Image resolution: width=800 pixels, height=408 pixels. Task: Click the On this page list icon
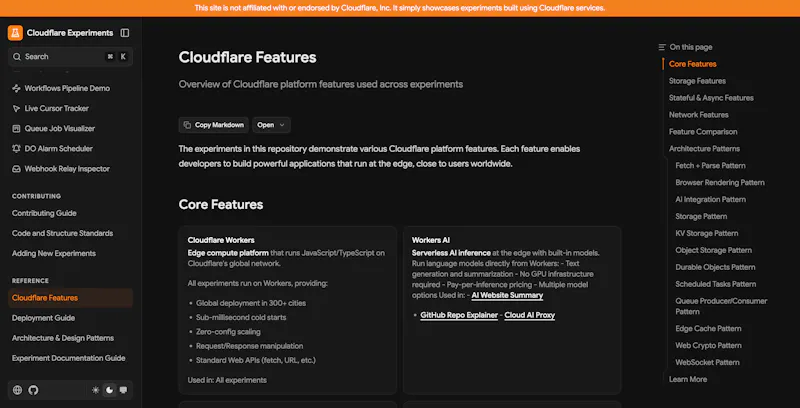(662, 47)
